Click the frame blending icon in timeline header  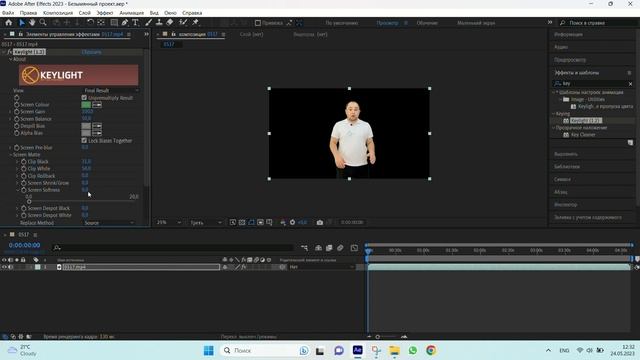[329, 248]
